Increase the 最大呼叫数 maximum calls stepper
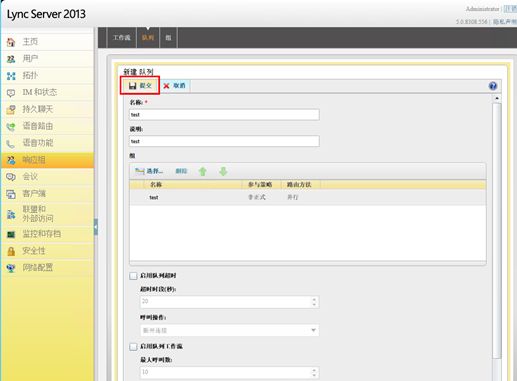The width and height of the screenshot is (517, 381). point(314,370)
